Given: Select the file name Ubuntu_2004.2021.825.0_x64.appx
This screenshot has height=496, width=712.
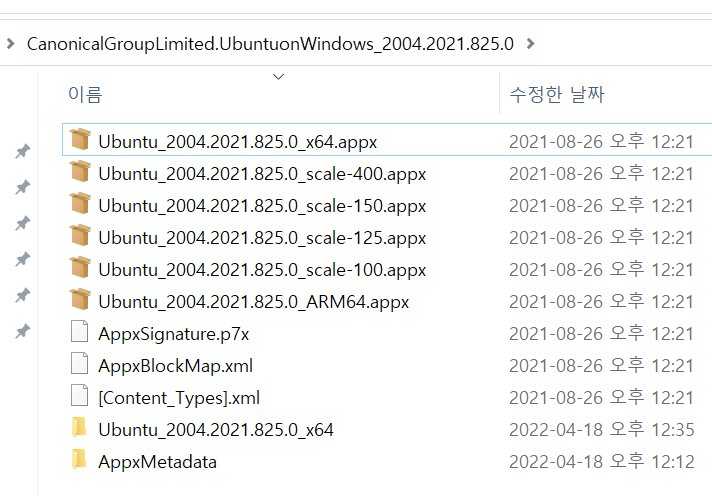Looking at the screenshot, I should [x=237, y=142].
